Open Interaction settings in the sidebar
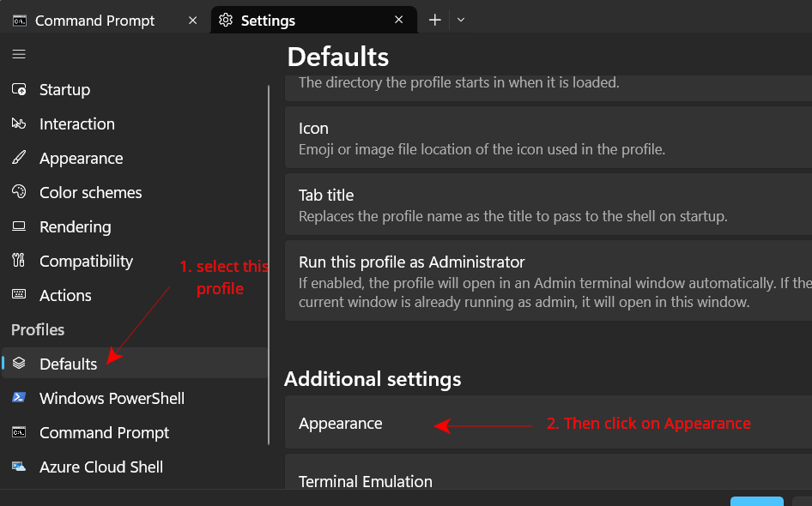 pyautogui.click(x=18, y=123)
